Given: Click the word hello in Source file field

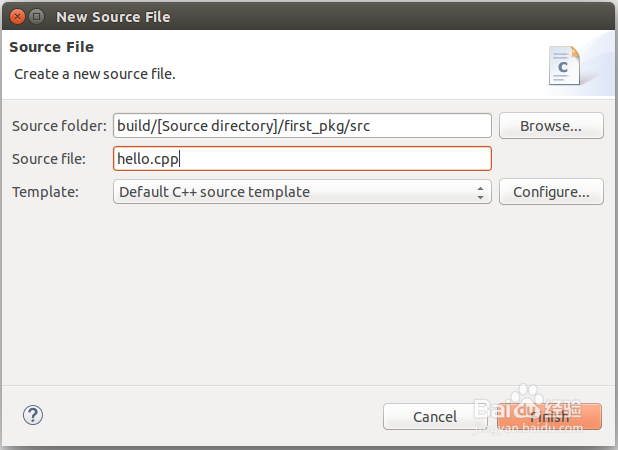Looking at the screenshot, I should 134,159.
